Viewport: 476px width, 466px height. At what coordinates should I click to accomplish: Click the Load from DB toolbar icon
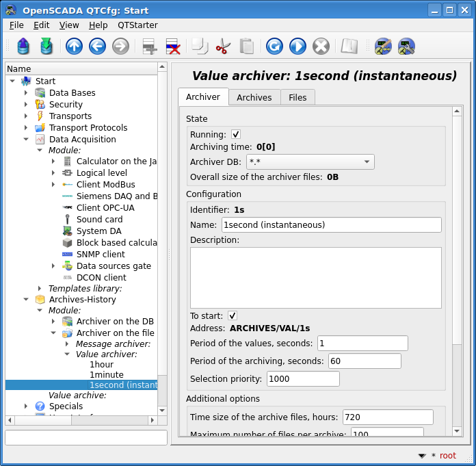click(23, 46)
